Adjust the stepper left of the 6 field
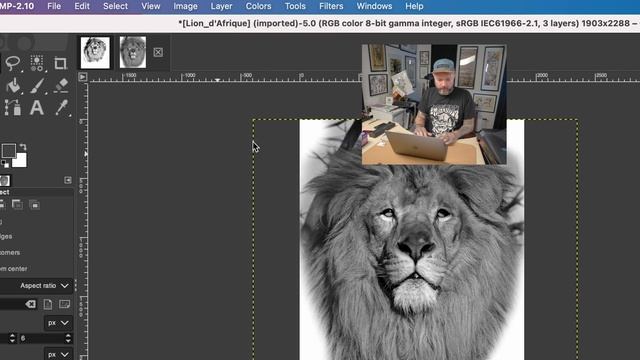Image resolution: width=640 pixels, height=360 pixels. (x=12, y=338)
